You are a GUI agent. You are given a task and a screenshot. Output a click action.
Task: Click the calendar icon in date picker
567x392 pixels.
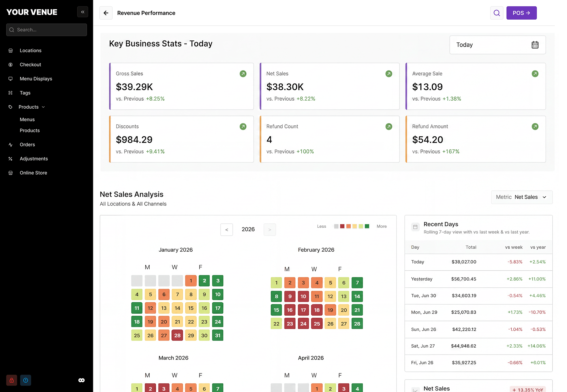(535, 45)
